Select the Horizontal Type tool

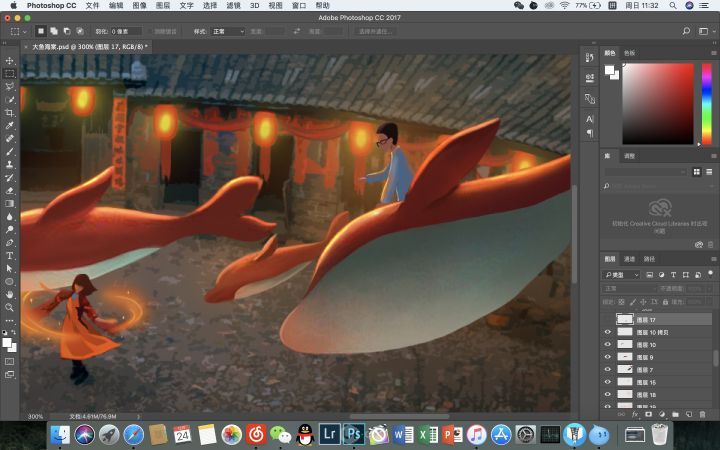coord(10,256)
